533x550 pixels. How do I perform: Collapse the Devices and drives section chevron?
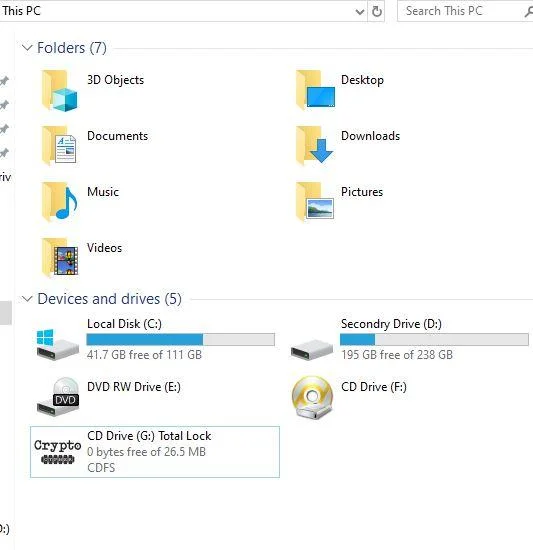tap(27, 299)
